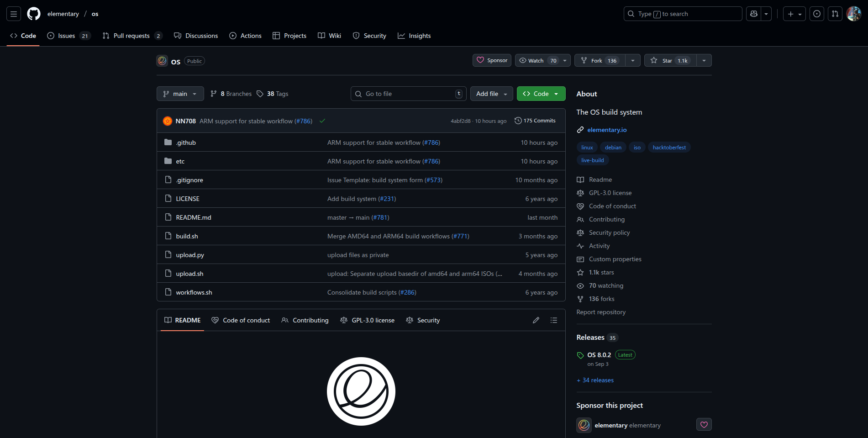Open your profile avatar menu
868x438 pixels.
853,13
